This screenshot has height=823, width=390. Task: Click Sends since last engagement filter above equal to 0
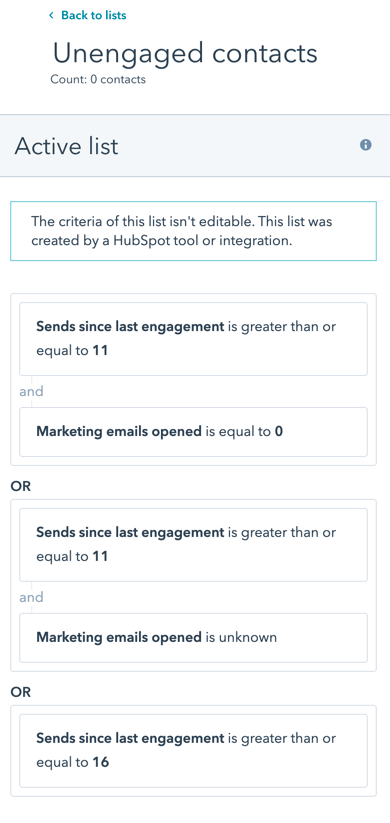tap(194, 339)
